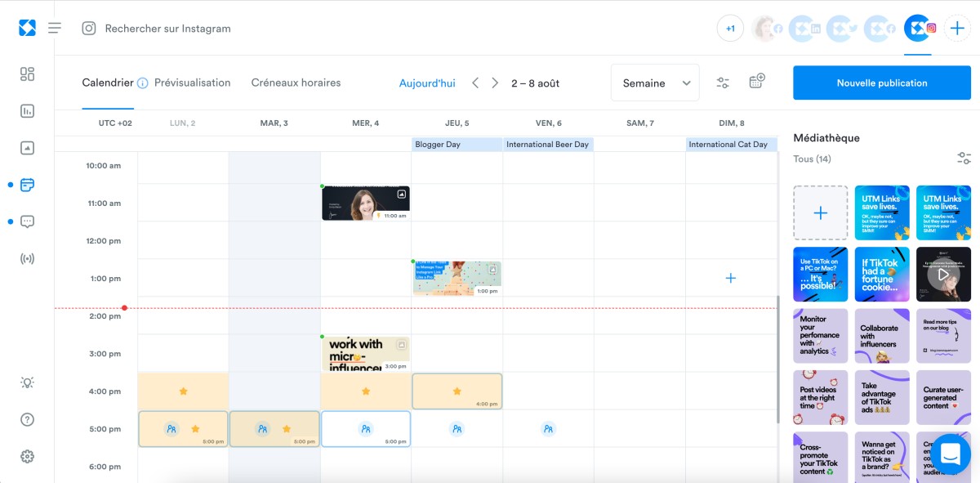The height and width of the screenshot is (483, 980).
Task: Click the lightbulb ideas icon
Action: 27,382
